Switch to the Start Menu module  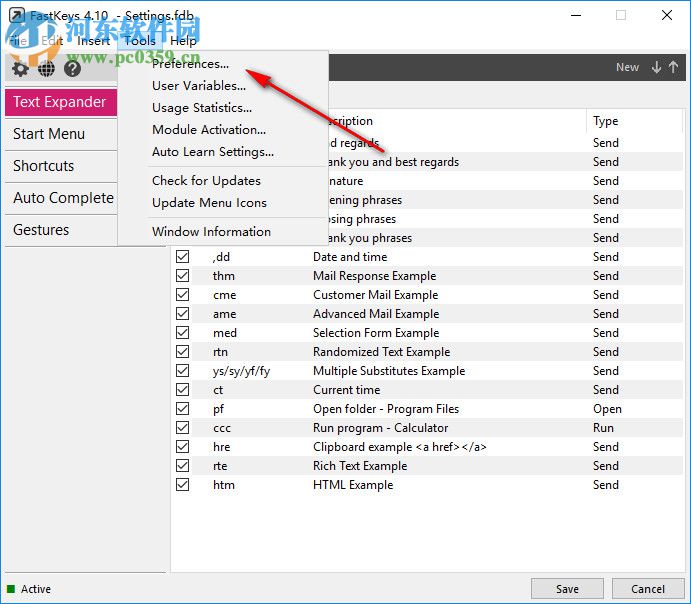tap(61, 134)
